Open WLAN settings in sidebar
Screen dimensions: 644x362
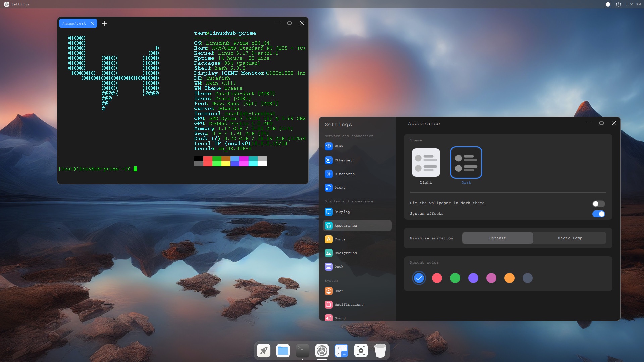coord(339,146)
